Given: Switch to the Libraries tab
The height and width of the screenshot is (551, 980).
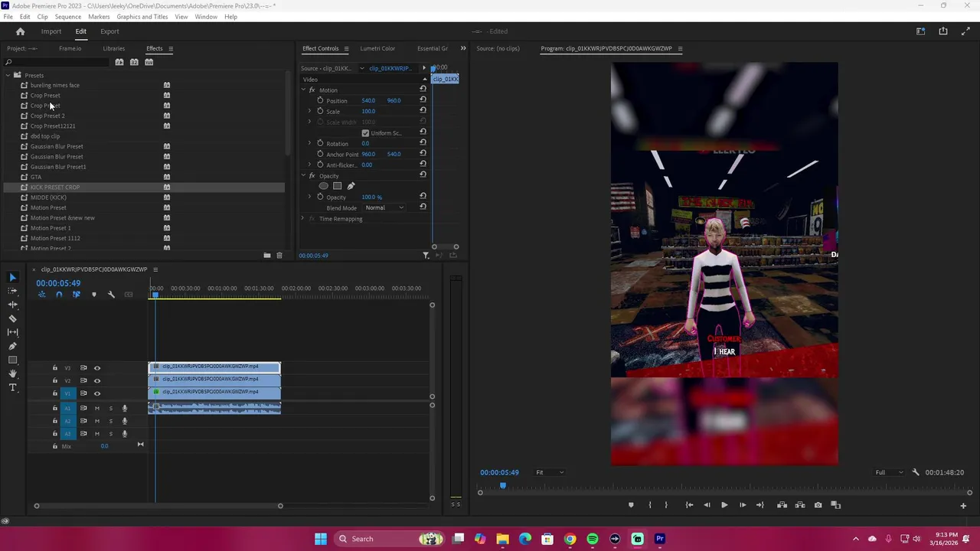Looking at the screenshot, I should [113, 48].
